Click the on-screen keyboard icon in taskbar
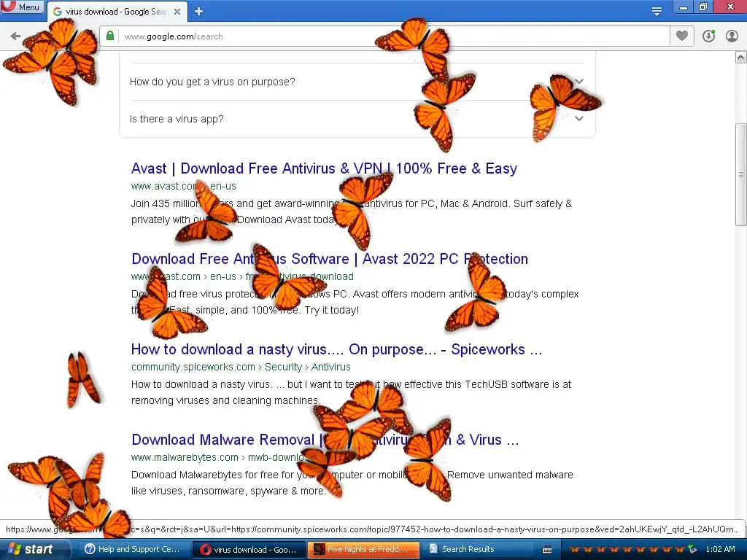 pyautogui.click(x=547, y=550)
